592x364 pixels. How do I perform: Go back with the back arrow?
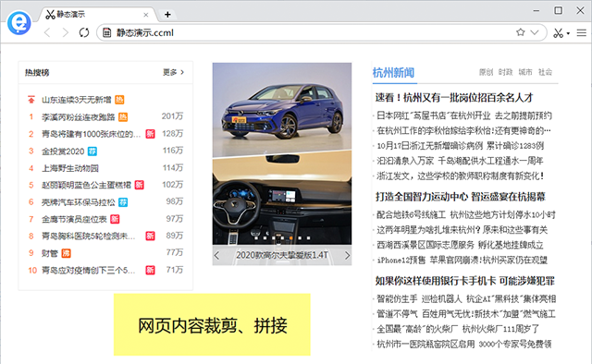click(x=47, y=33)
